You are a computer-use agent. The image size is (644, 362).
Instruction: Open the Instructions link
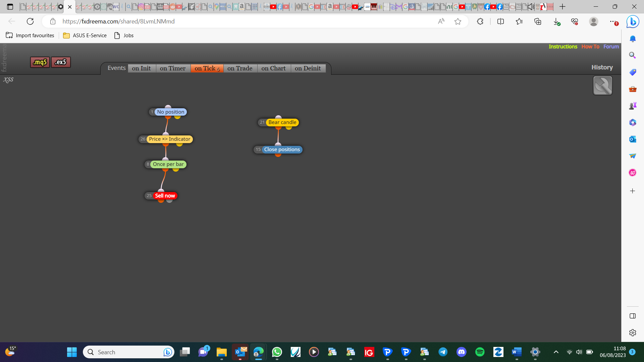(563, 47)
